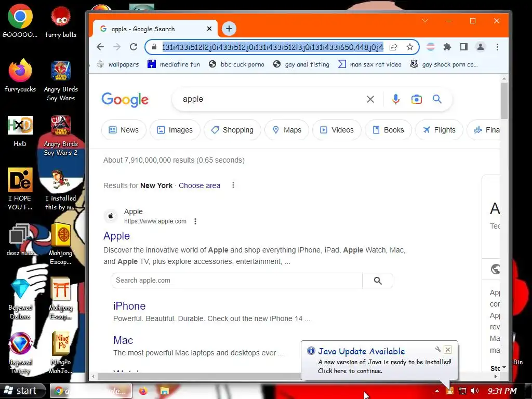Open the Flights filter tab
532x399 pixels.
coord(439,130)
